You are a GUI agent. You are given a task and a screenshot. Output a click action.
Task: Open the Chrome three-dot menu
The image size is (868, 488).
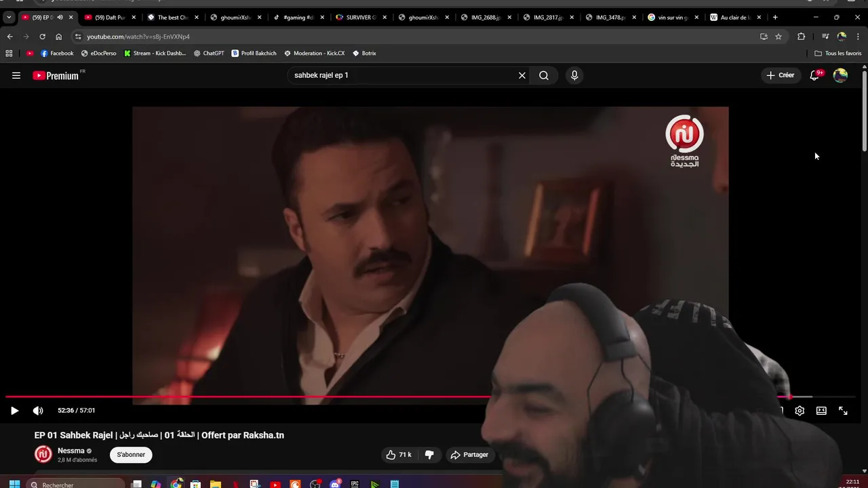(859, 37)
